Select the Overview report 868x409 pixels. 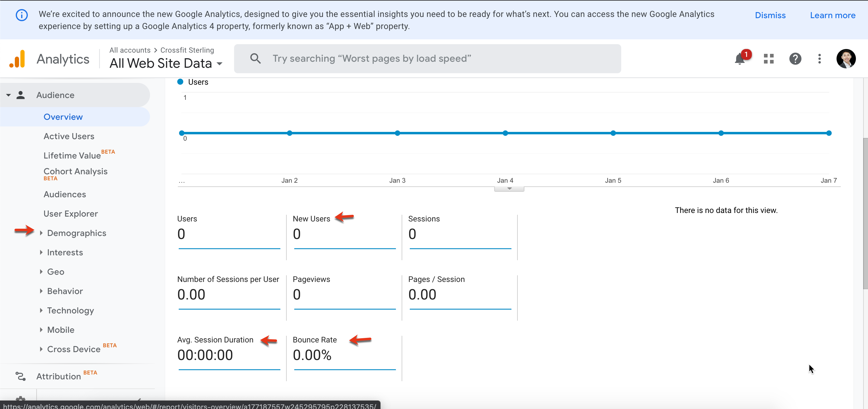click(x=63, y=117)
